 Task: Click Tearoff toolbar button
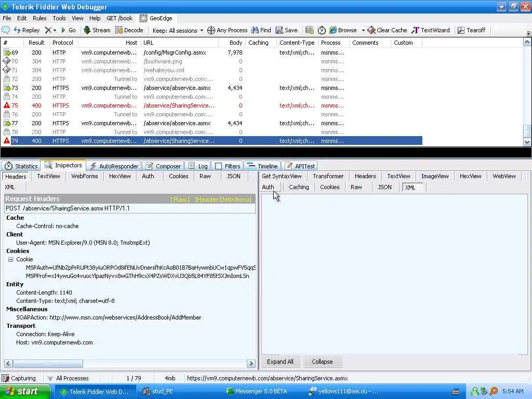471,30
